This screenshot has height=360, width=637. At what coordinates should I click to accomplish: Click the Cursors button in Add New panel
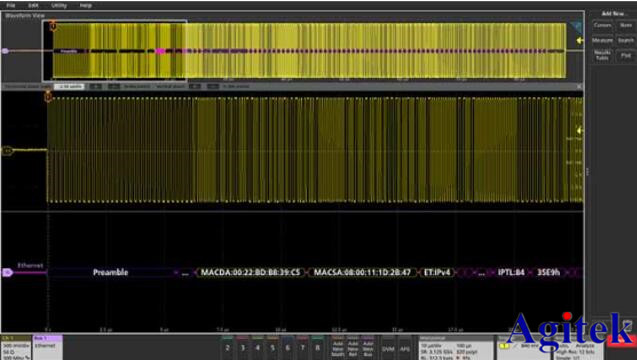click(602, 25)
